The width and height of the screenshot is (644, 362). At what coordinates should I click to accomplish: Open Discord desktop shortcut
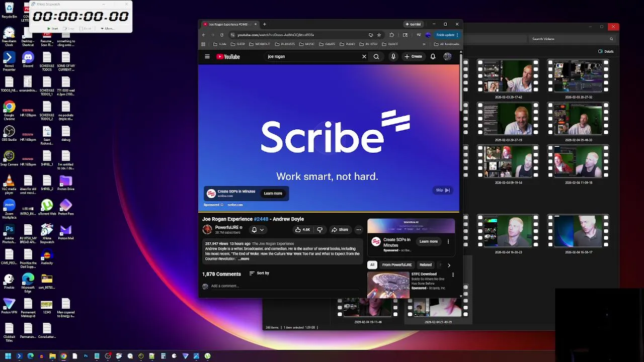(28, 60)
